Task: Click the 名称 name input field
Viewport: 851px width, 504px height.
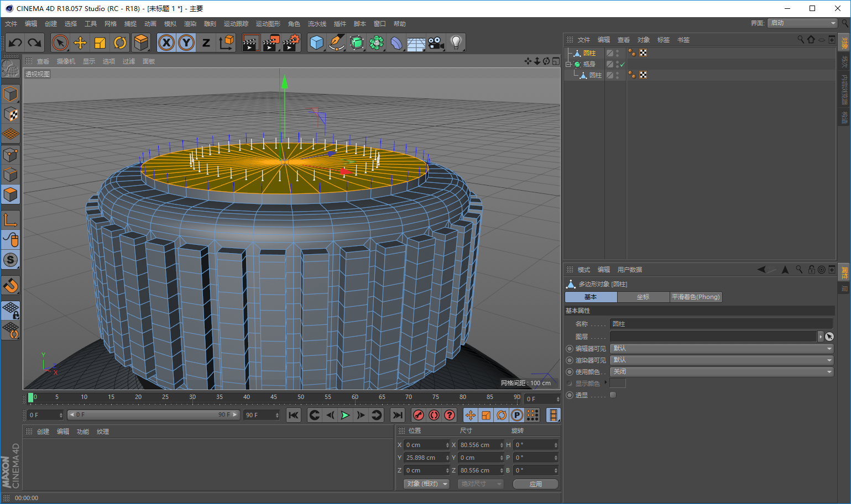Action: click(x=721, y=324)
